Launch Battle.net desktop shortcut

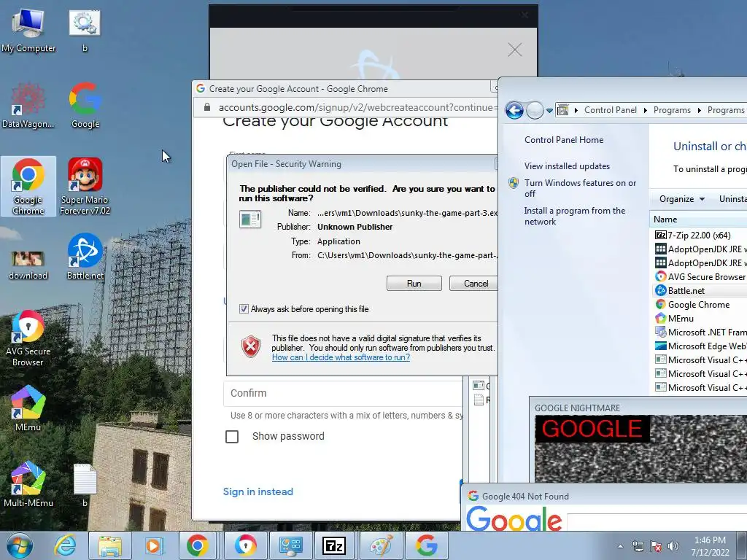click(x=85, y=256)
